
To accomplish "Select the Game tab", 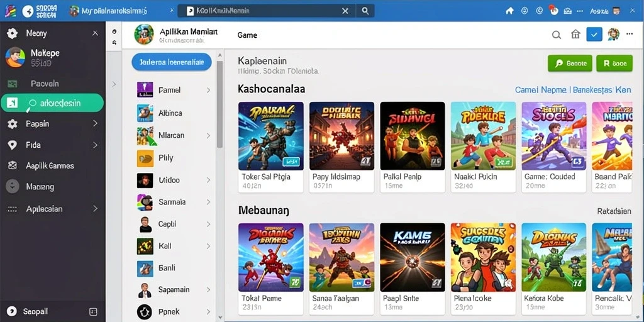I will click(x=247, y=35).
